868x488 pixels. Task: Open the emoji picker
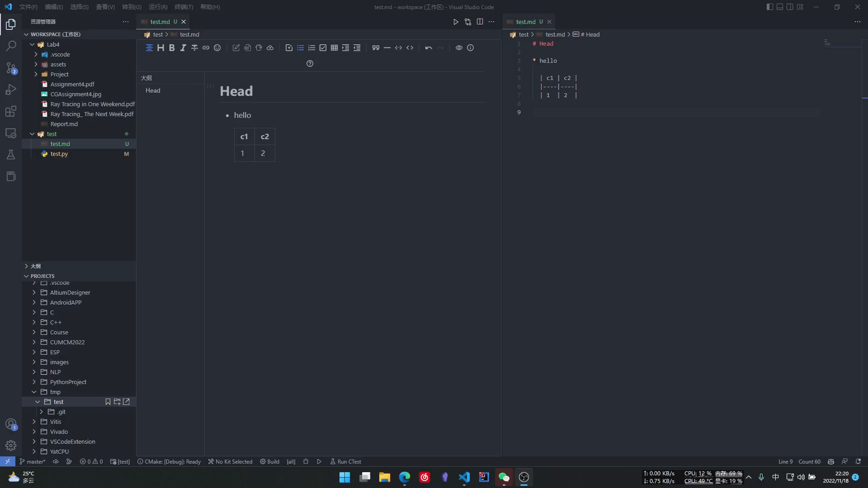[x=217, y=48]
